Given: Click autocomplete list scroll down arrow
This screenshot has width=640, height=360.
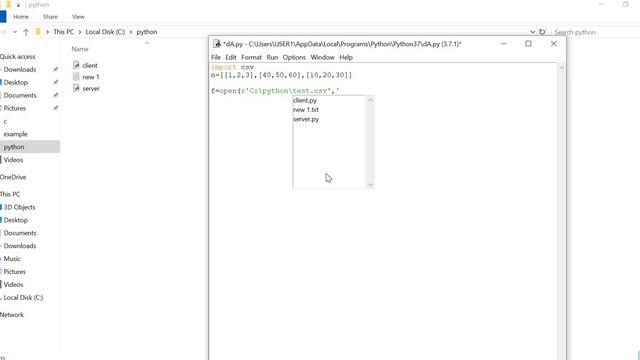Looking at the screenshot, I should click(x=370, y=185).
